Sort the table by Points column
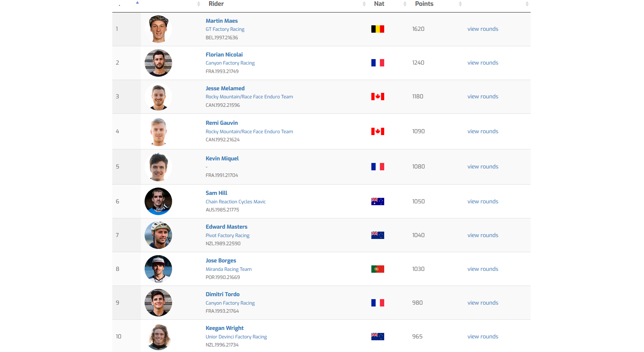Image resolution: width=644 pixels, height=352 pixels. [424, 4]
